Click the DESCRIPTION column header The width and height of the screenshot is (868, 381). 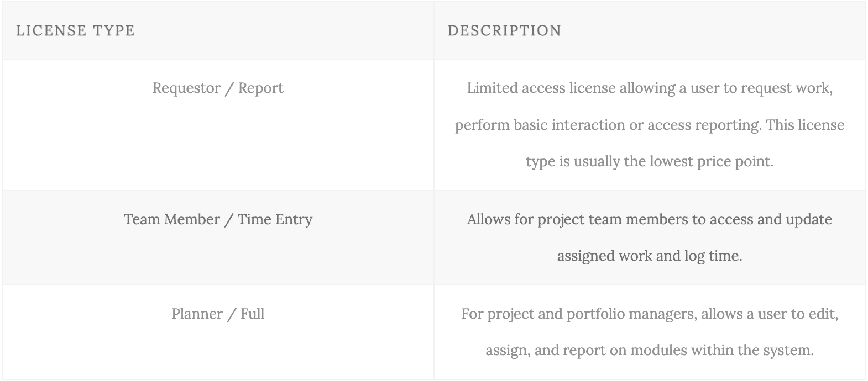pos(504,30)
